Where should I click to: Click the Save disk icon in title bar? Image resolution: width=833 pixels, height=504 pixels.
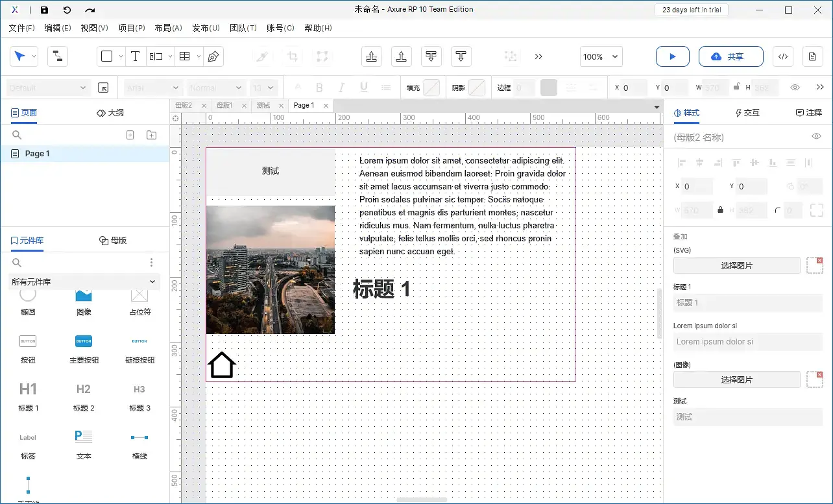pos(44,10)
